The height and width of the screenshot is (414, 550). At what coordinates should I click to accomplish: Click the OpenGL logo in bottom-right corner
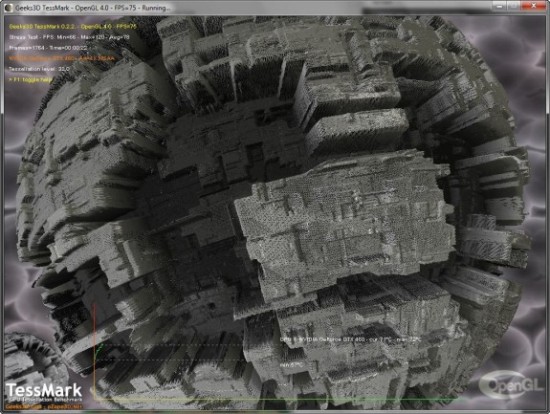508,385
